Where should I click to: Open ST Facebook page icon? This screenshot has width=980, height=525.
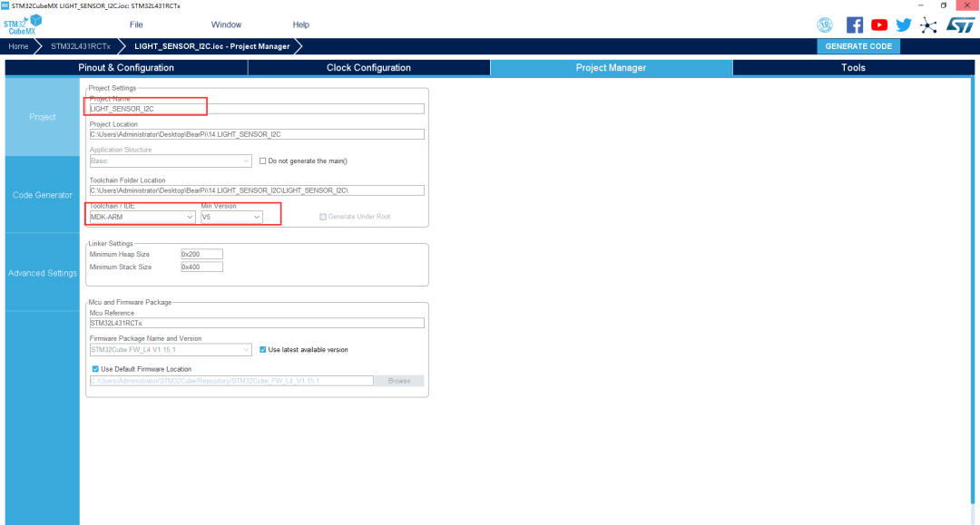pyautogui.click(x=855, y=25)
